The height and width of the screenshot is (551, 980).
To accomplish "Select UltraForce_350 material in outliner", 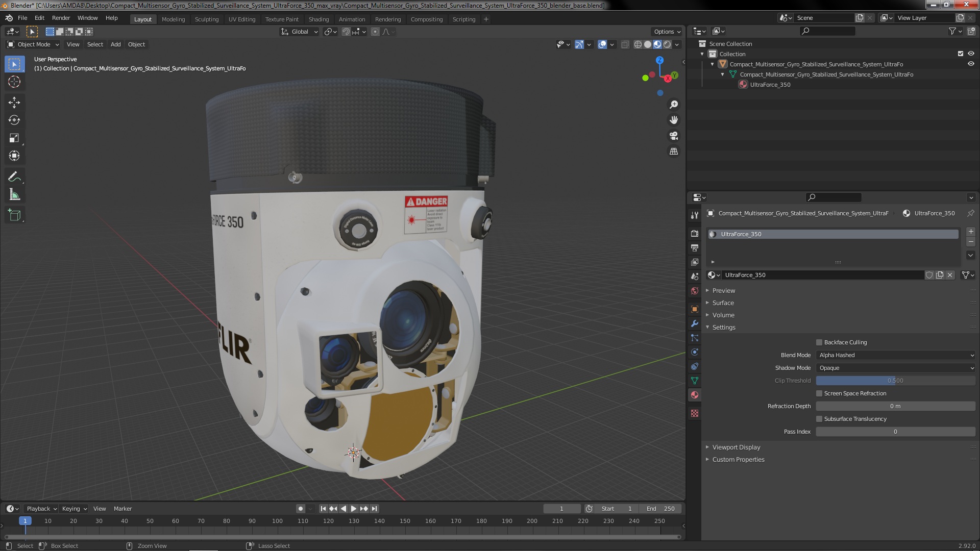I will pyautogui.click(x=770, y=85).
